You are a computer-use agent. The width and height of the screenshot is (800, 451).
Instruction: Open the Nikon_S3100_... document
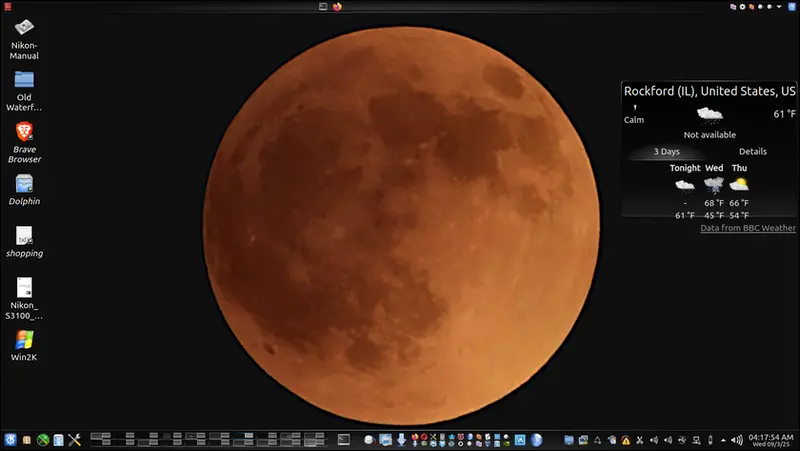[x=24, y=299]
